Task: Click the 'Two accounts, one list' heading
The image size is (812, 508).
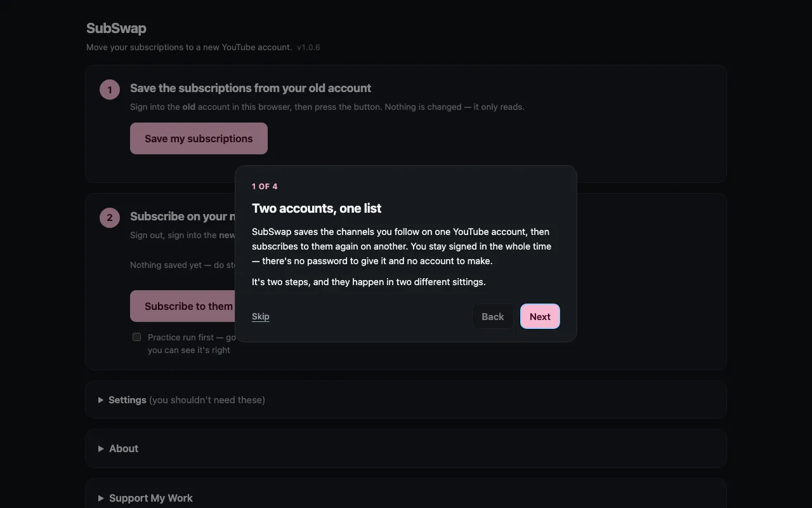Action: tap(317, 208)
